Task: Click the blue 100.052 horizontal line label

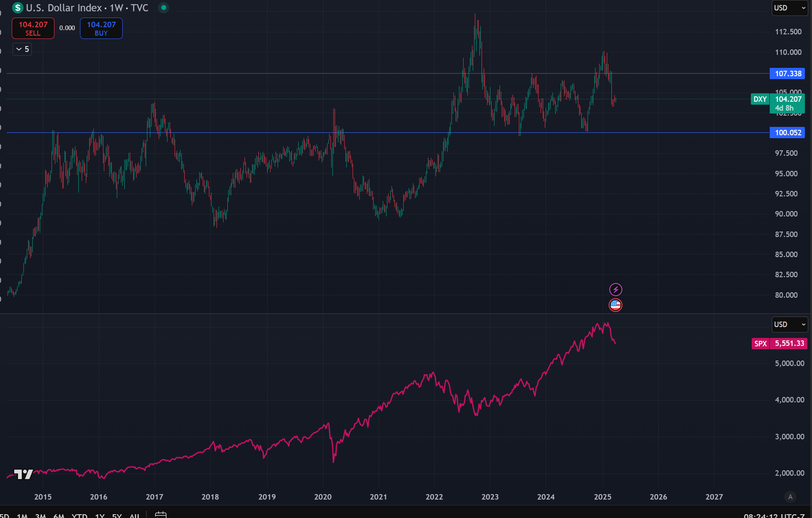Action: tap(787, 133)
